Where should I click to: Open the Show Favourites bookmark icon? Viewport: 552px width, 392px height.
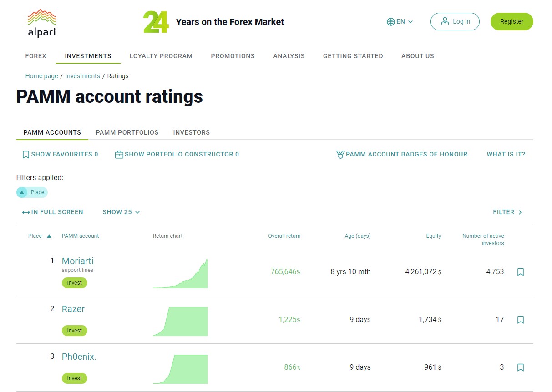(x=25, y=154)
